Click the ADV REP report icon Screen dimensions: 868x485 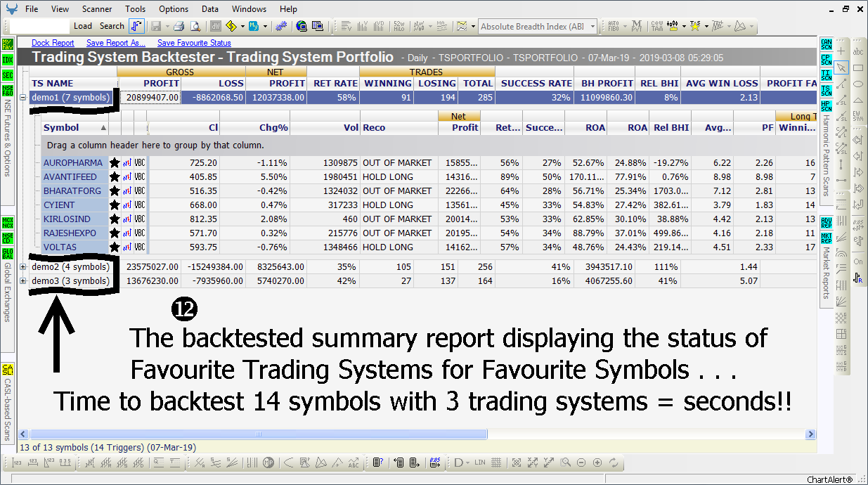pyautogui.click(x=827, y=223)
